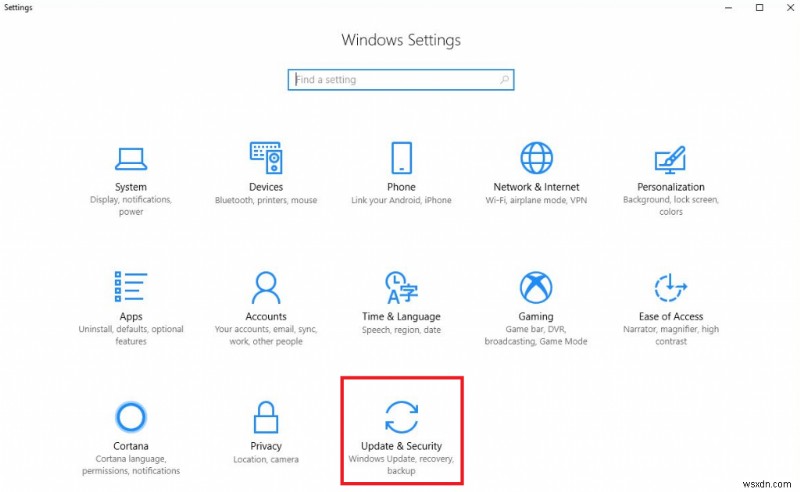
Task: Click 'Link your Android, iPhone' text
Action: 402,200
